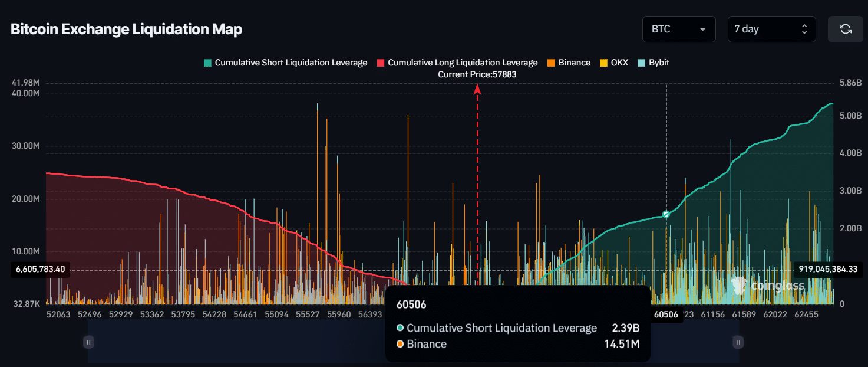Viewport: 868px width, 367px height.
Task: Open the BTC coin dropdown
Action: [x=679, y=29]
